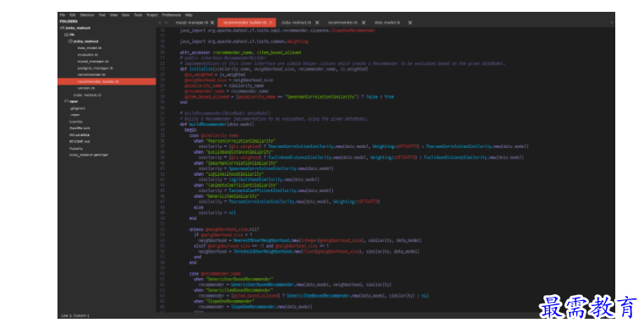This screenshot has height=334, width=644.
Task: Click on the 'def buildRecommender' code line
Action: point(217,124)
